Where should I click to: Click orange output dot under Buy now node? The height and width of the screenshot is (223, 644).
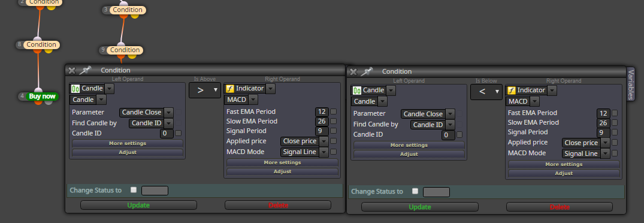point(38,102)
